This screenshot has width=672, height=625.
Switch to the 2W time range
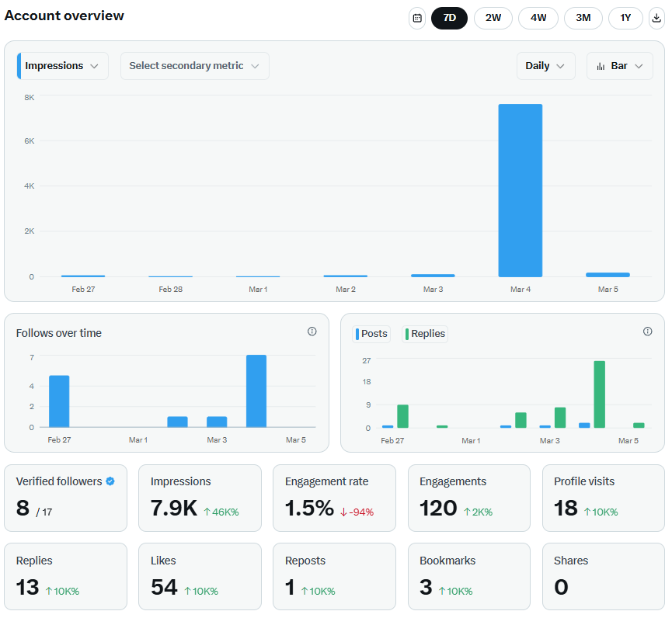(493, 18)
